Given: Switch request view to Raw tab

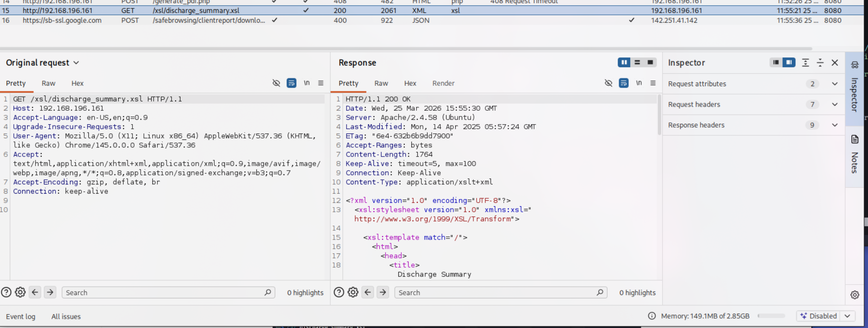Looking at the screenshot, I should coord(49,83).
